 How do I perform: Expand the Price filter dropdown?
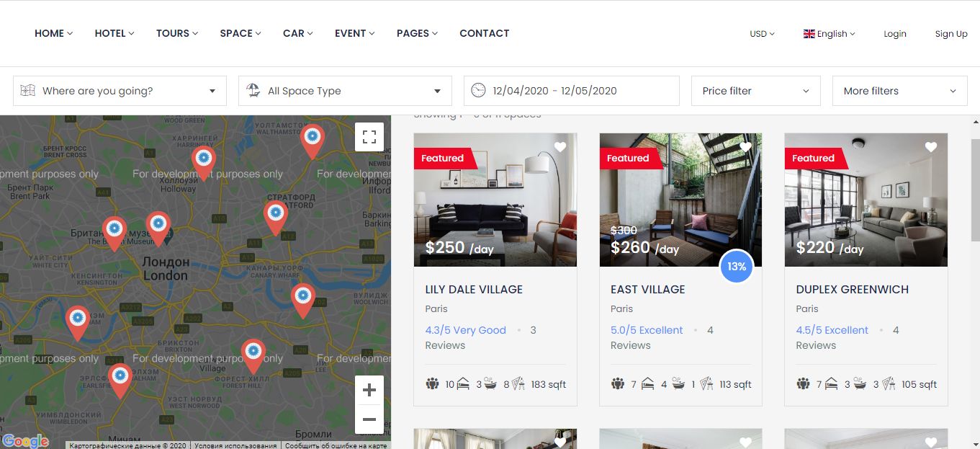tap(756, 91)
